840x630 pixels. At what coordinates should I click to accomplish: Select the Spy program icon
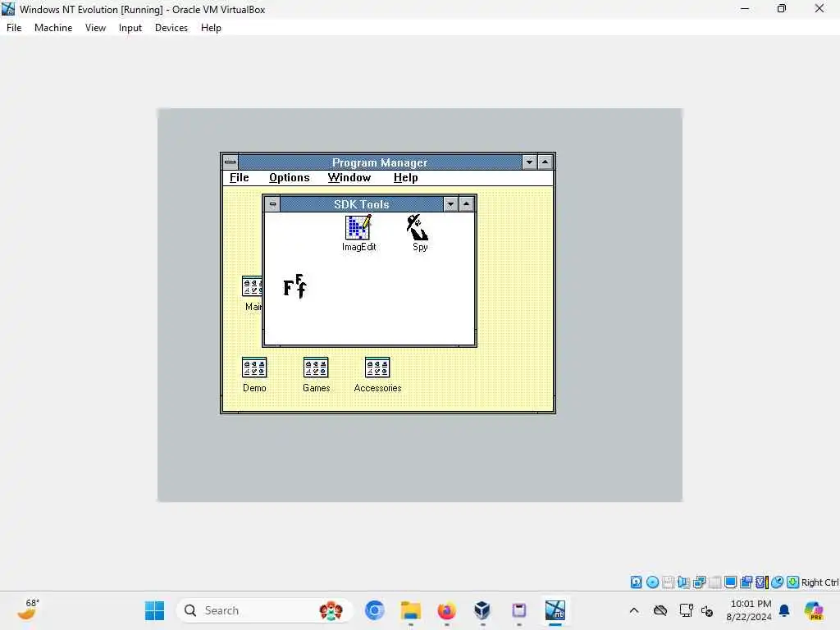point(419,232)
